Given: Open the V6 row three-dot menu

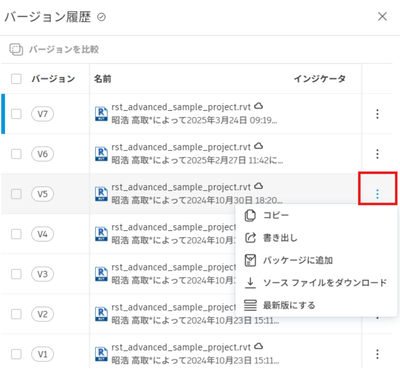Looking at the screenshot, I should [377, 154].
